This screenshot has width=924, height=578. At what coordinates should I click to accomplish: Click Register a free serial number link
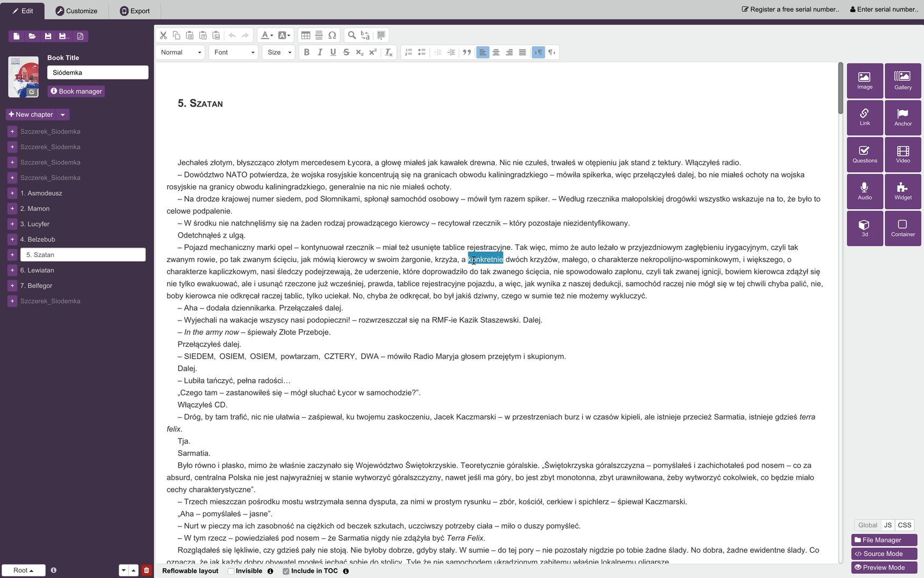[x=790, y=9]
